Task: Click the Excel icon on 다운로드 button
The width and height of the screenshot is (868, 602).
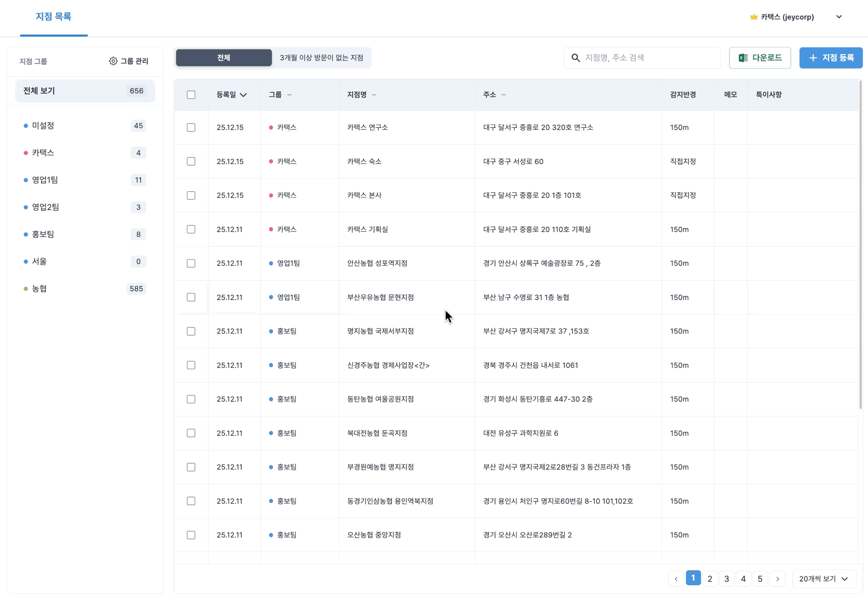Action: (743, 58)
